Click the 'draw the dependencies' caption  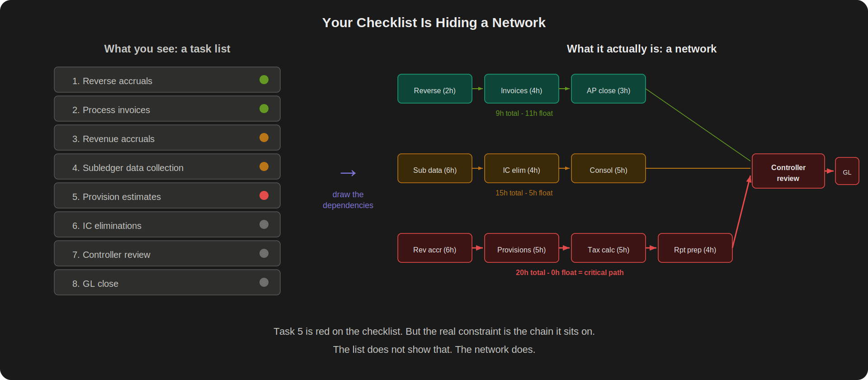[x=348, y=199]
